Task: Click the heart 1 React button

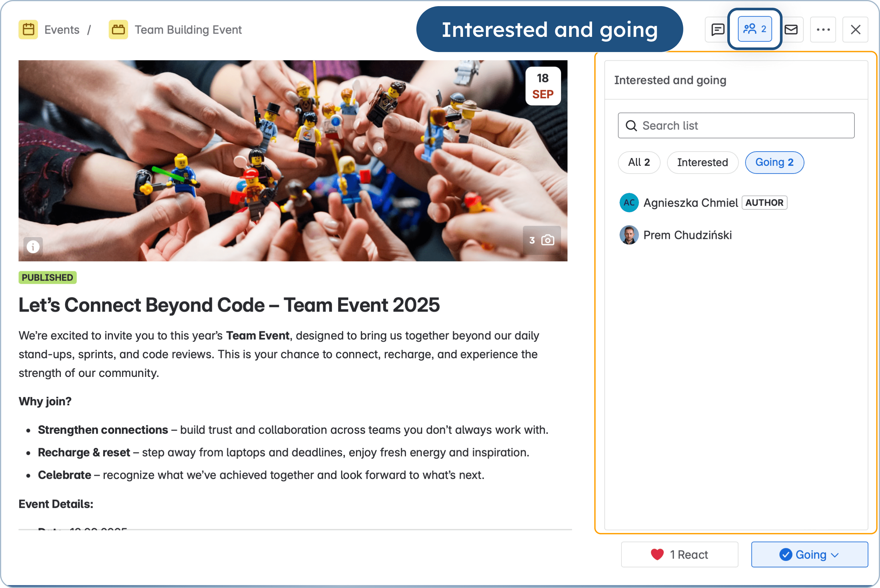Action: pyautogui.click(x=679, y=554)
